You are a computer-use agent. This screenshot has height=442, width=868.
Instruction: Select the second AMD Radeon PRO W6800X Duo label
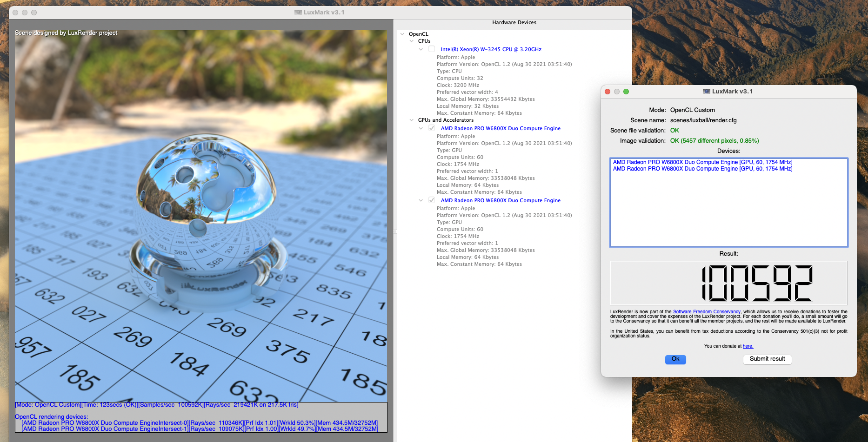tap(501, 200)
